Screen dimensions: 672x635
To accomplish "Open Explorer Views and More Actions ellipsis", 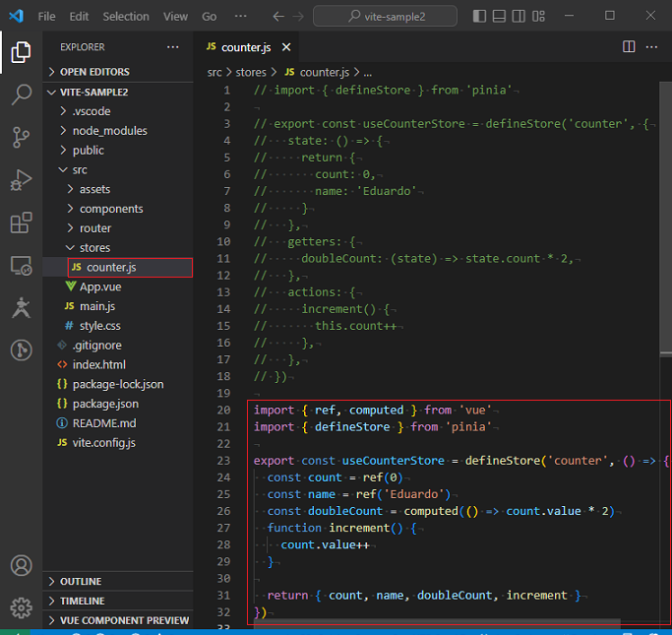I will [x=173, y=46].
